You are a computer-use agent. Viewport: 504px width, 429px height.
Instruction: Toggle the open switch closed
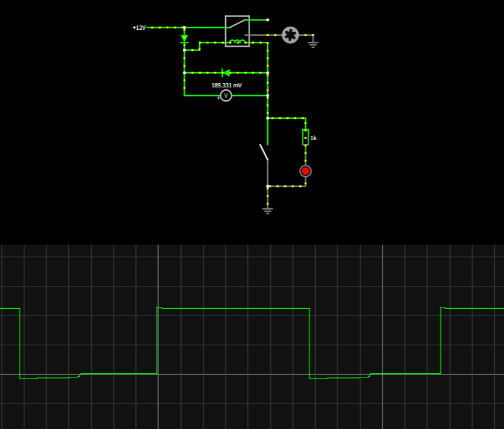point(264,152)
